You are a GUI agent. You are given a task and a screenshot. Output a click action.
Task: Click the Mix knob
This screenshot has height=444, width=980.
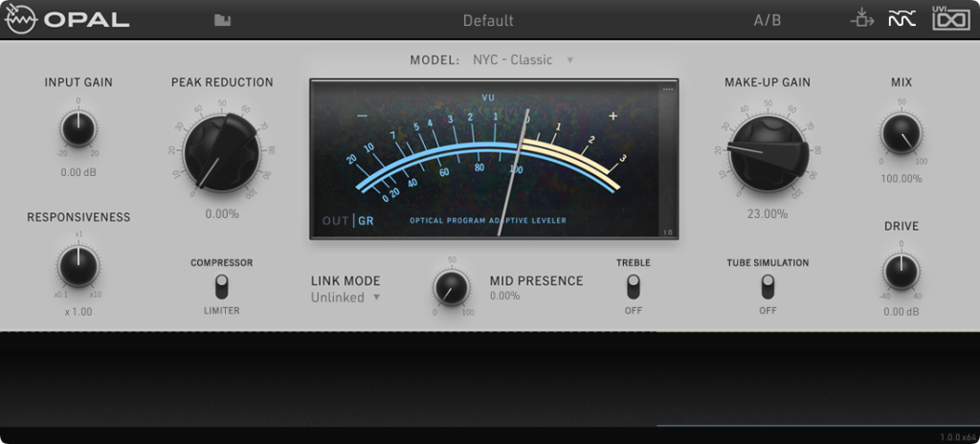click(901, 133)
